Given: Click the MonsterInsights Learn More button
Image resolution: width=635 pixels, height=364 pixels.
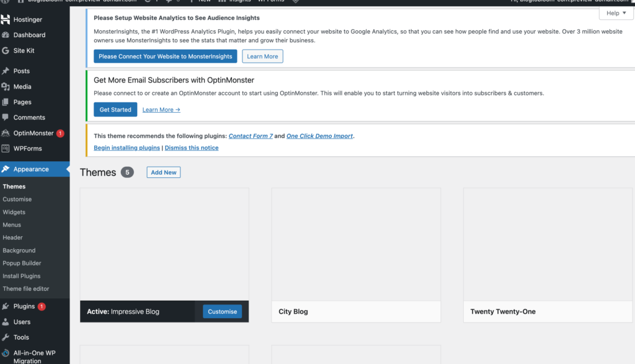Looking at the screenshot, I should point(262,56).
